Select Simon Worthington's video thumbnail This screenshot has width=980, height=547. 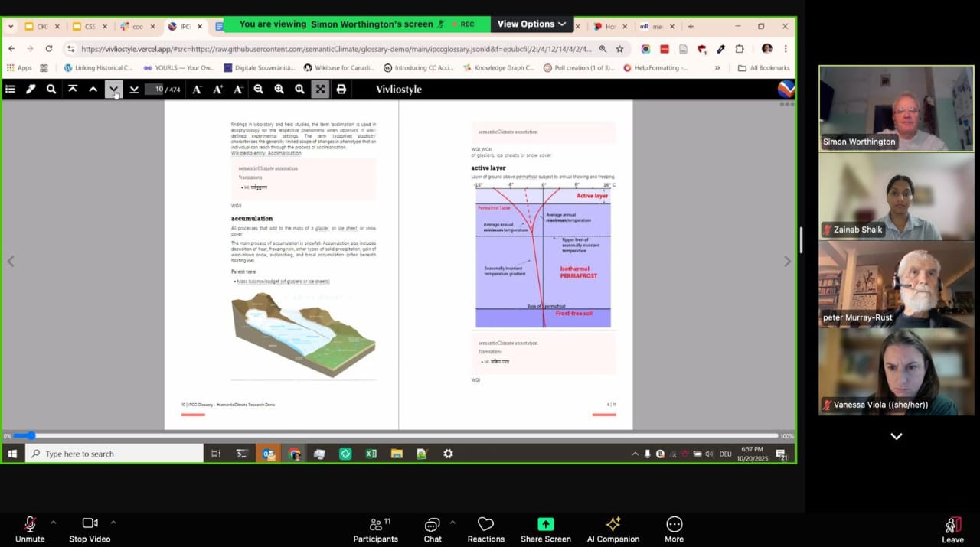896,108
